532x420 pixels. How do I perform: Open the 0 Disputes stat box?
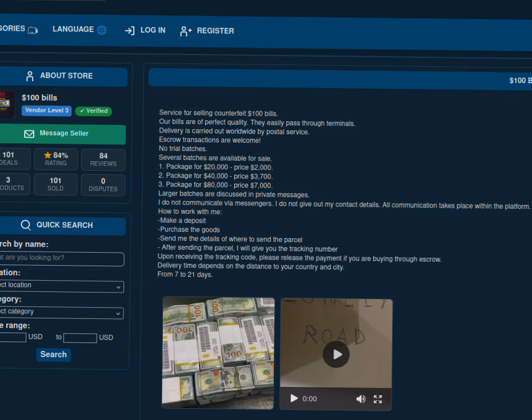click(x=103, y=185)
